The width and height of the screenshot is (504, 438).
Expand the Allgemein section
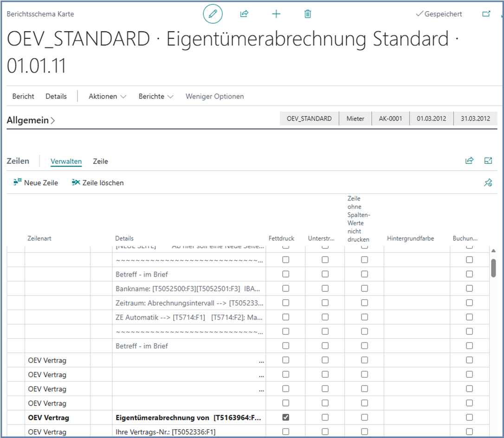point(31,121)
